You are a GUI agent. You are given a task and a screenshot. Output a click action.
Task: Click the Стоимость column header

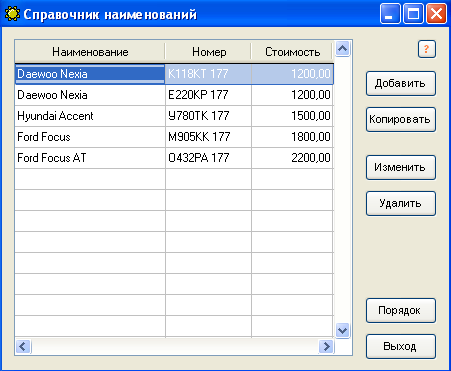pos(292,52)
